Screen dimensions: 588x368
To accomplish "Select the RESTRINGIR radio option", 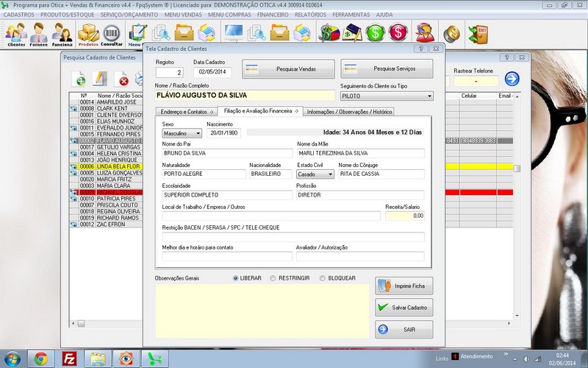I will coord(273,278).
